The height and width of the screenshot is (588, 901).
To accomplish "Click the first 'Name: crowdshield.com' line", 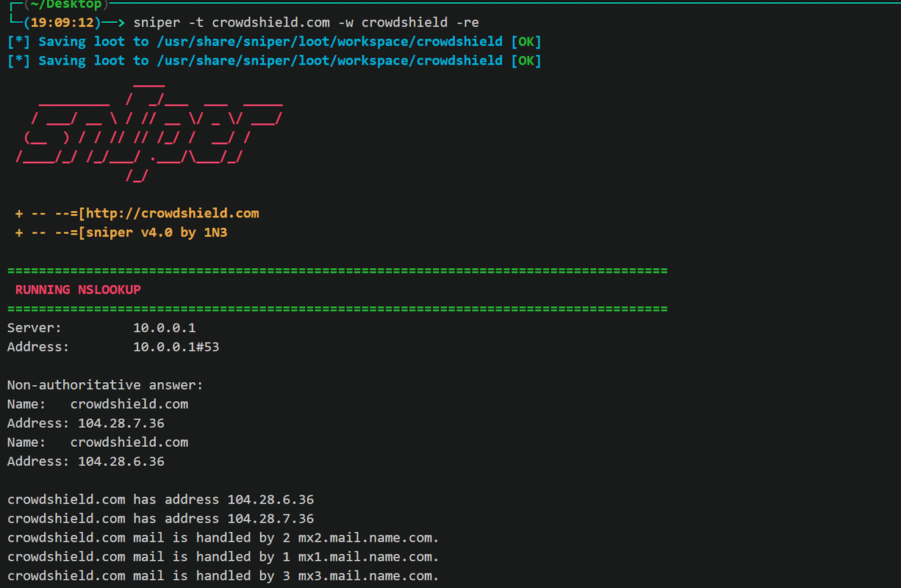I will 98,404.
